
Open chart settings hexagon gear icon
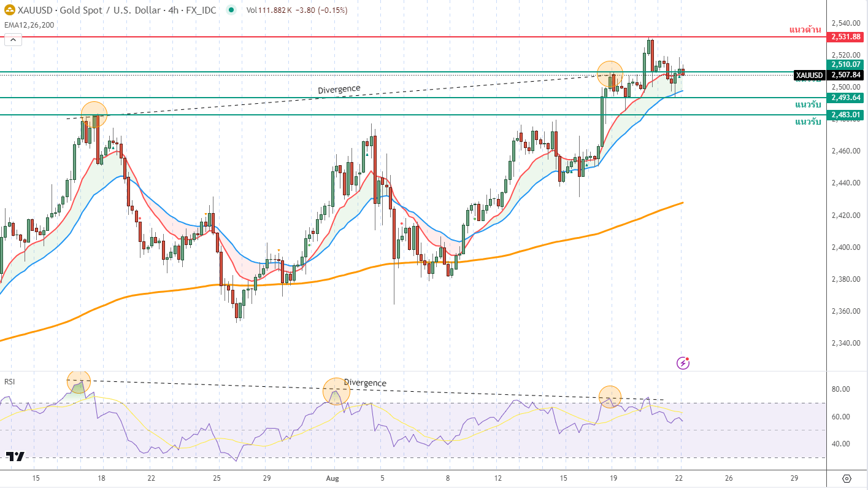coord(847,478)
